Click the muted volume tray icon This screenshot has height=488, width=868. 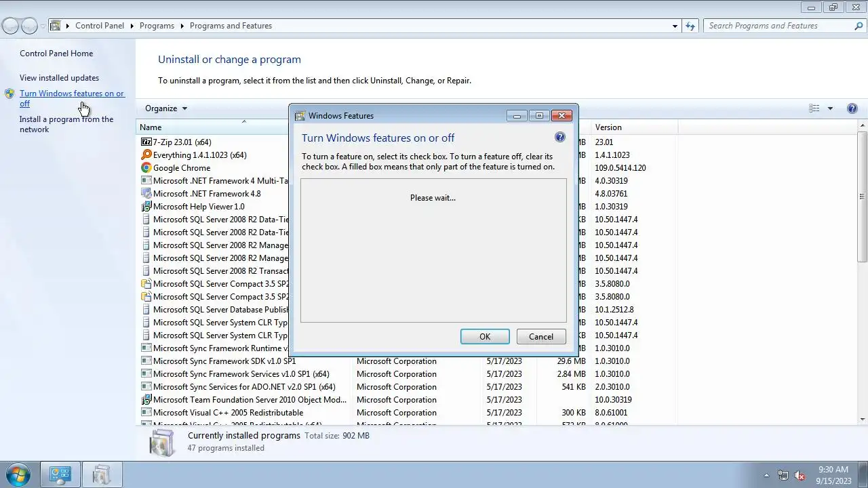click(800, 475)
